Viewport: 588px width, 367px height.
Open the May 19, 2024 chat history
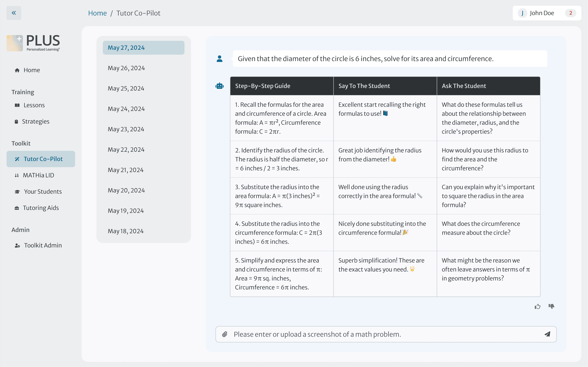[x=144, y=211]
